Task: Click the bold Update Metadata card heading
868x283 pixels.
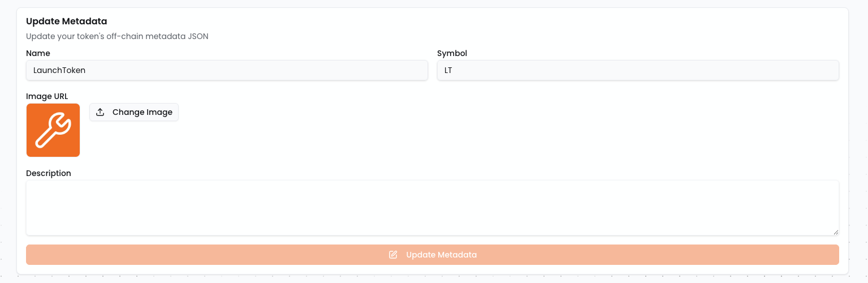Action: click(67, 21)
